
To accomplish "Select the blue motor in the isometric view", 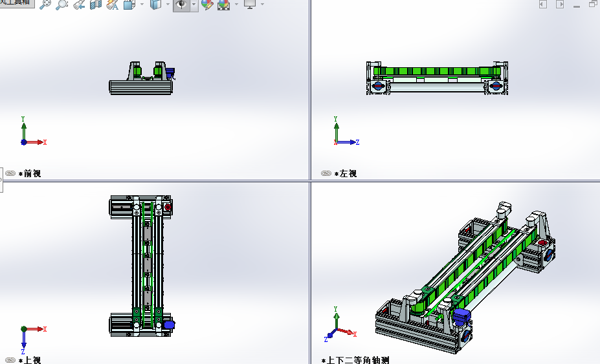I will (461, 317).
